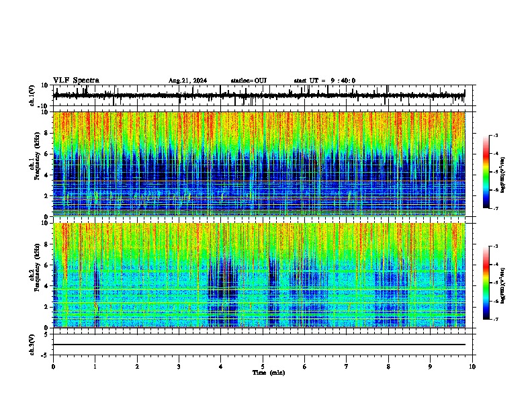The image size is (532, 411).
Task: Click the "Time (min)" x-axis label
Action: click(x=269, y=373)
